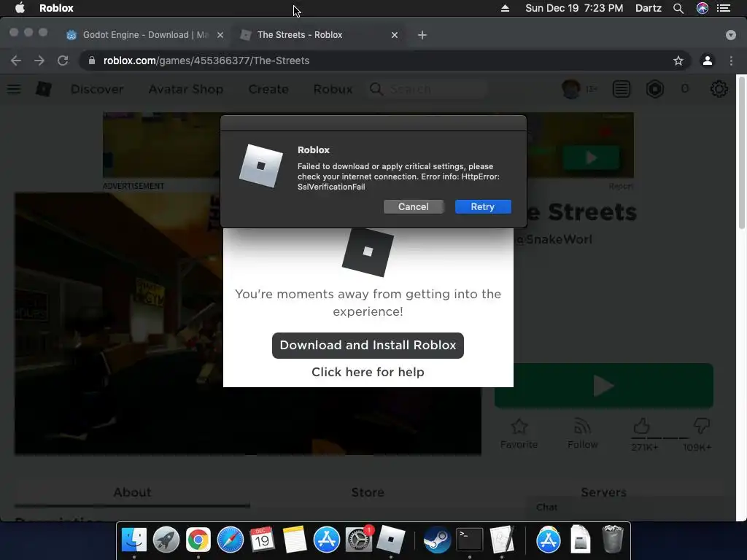Screen dimensions: 747x560
Task: Click the Roblox search field
Action: tap(427, 89)
